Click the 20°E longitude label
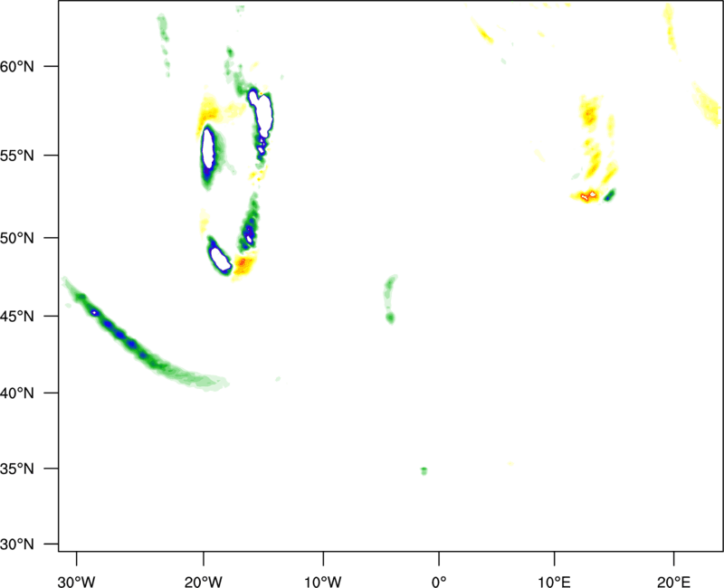The image size is (724, 588). pyautogui.click(x=673, y=582)
